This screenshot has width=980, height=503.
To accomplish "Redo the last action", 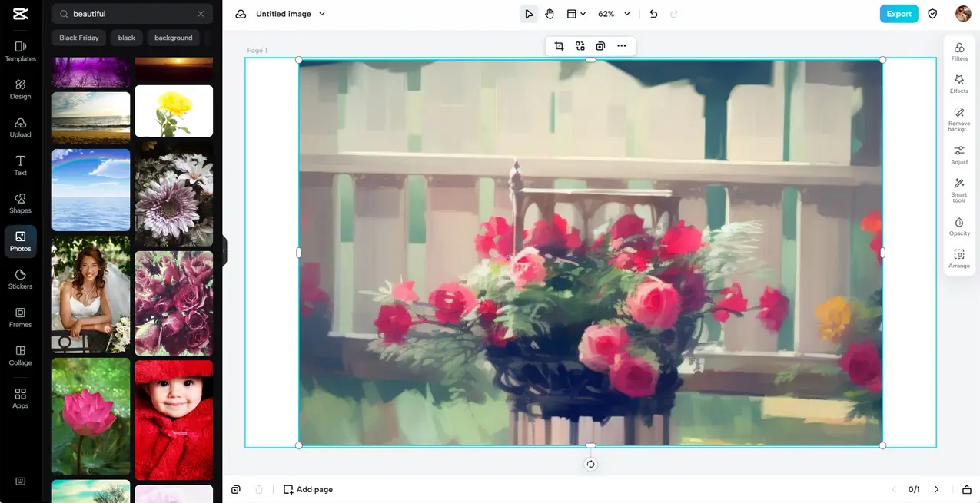I will tap(674, 14).
